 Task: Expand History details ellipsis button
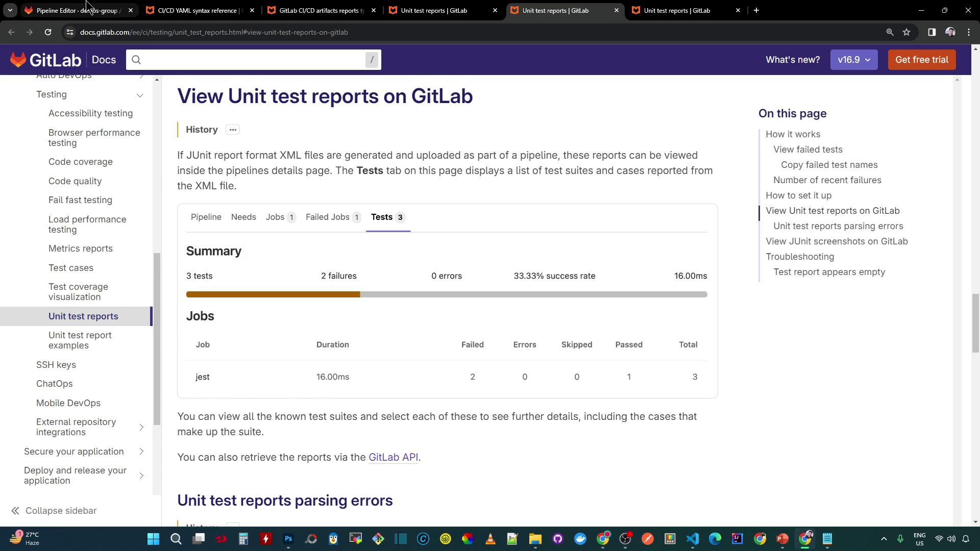[x=233, y=130]
